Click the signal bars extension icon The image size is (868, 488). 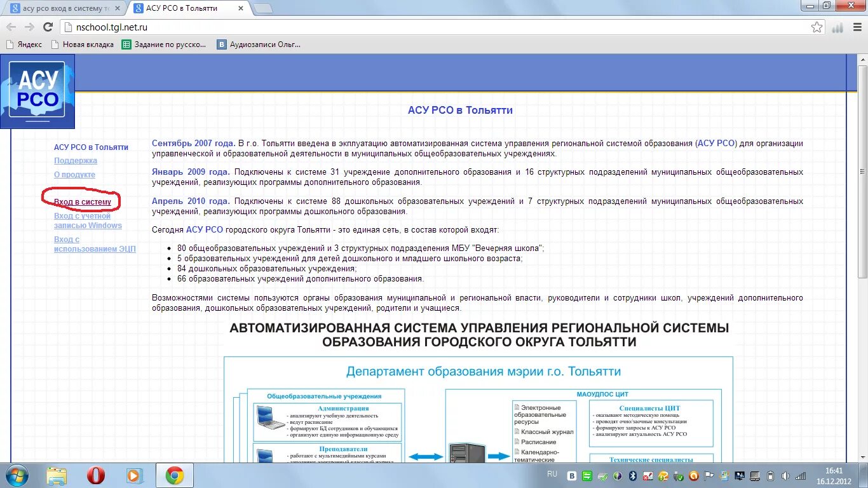click(837, 27)
